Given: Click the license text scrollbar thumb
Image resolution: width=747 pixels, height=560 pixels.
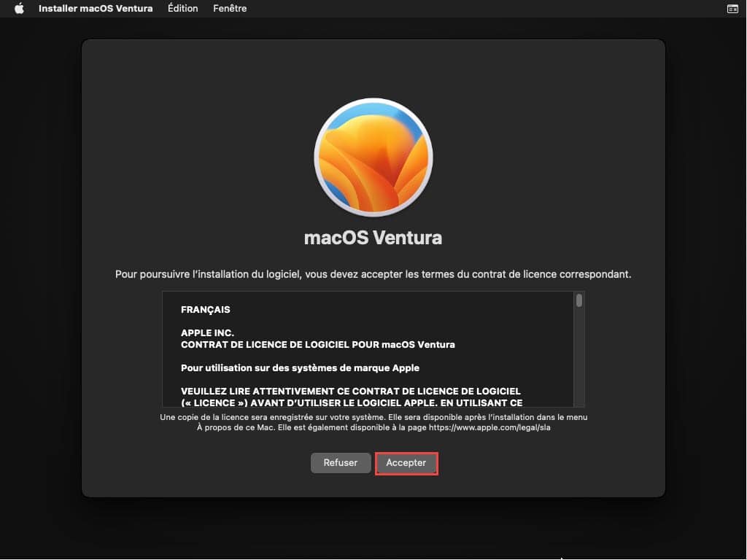Looking at the screenshot, I should [x=578, y=300].
